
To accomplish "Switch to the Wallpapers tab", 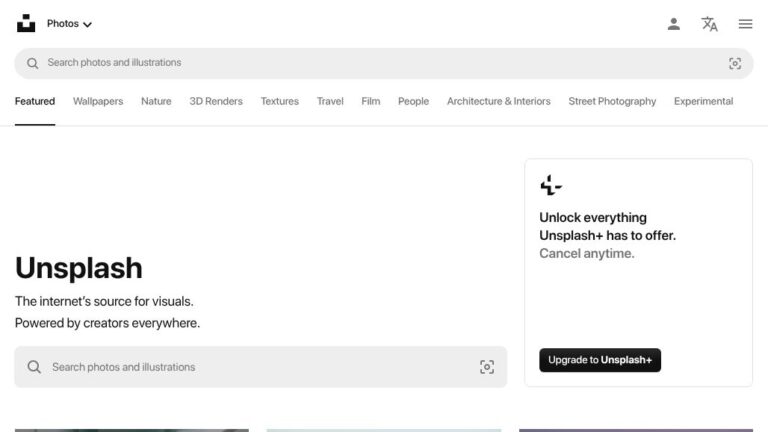I will tap(98, 101).
